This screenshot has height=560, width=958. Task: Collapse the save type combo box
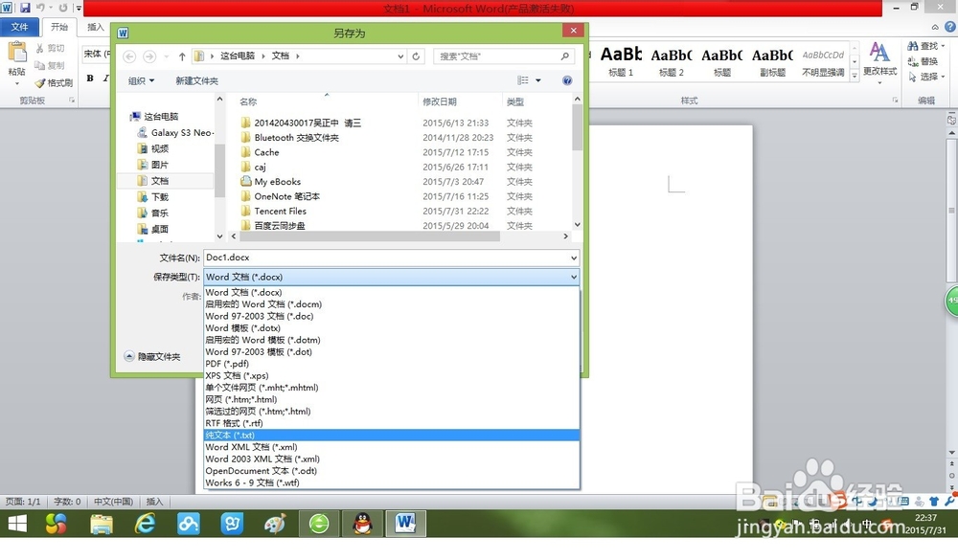tap(574, 278)
